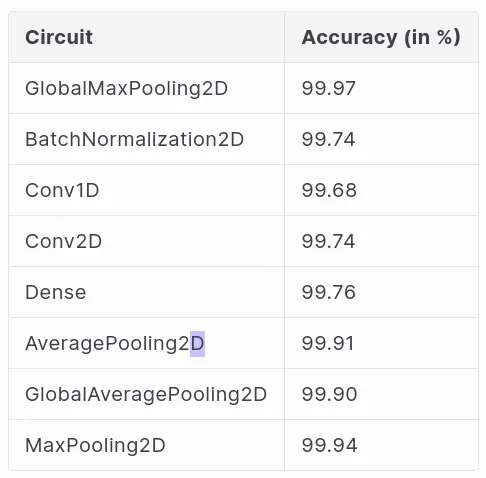Click the AveragePooling2D text

[115, 344]
